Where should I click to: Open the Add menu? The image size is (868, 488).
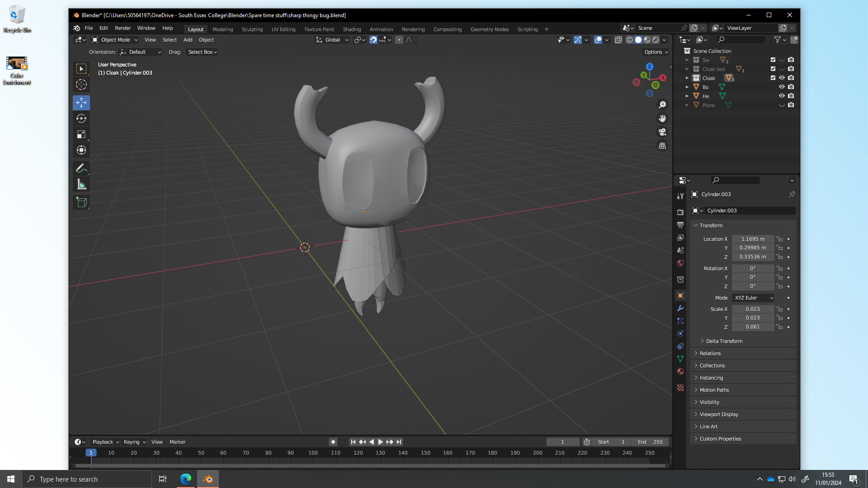click(x=188, y=40)
